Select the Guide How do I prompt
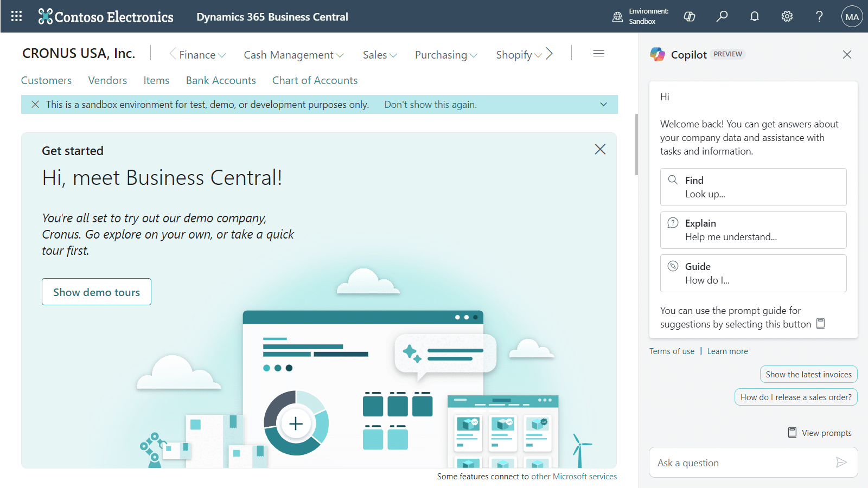 coord(753,273)
